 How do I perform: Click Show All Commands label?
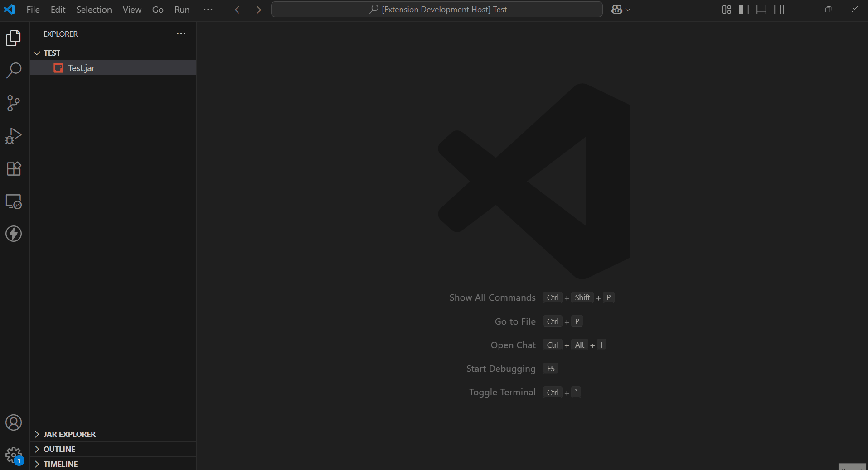[492, 297]
